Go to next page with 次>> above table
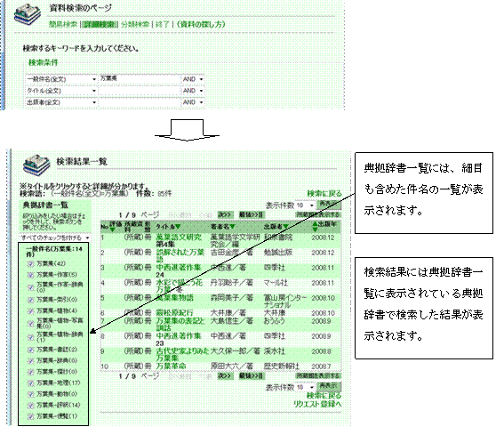The width and height of the screenshot is (504, 435). (225, 214)
